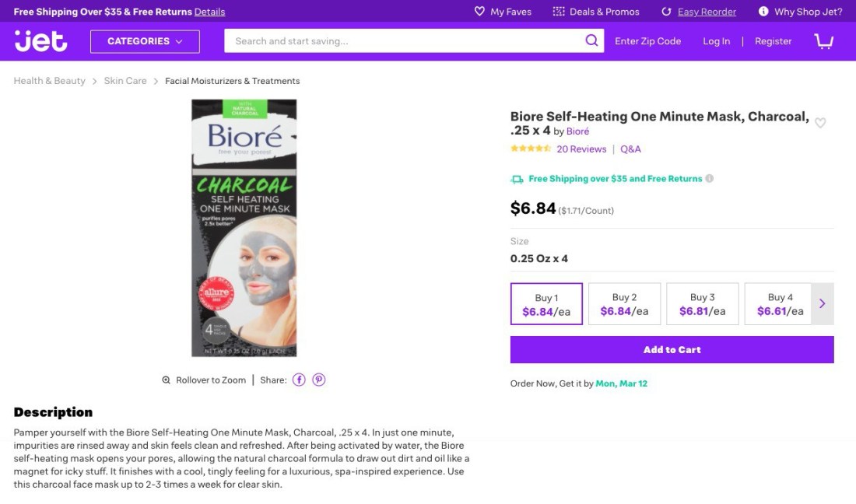Share the product on Pinterest
Image resolution: width=856 pixels, height=504 pixels.
coord(319,380)
